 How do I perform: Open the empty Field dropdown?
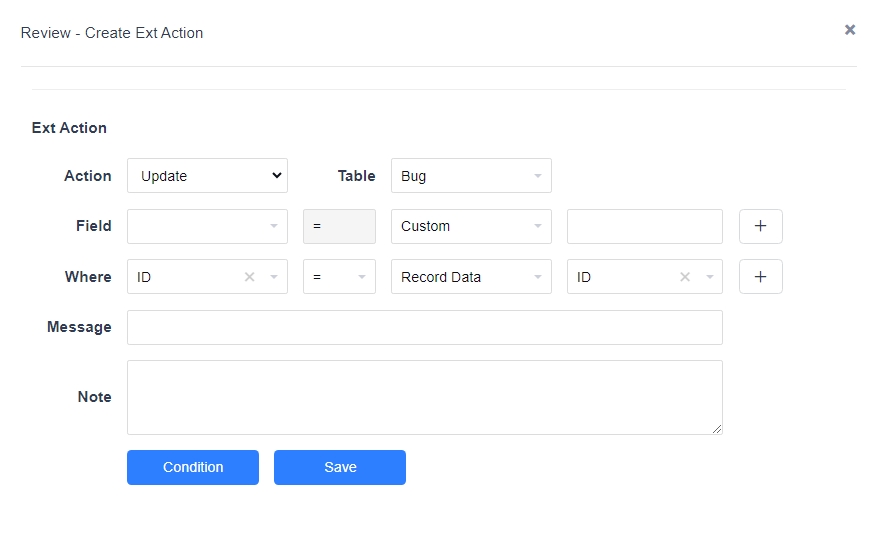point(207,226)
